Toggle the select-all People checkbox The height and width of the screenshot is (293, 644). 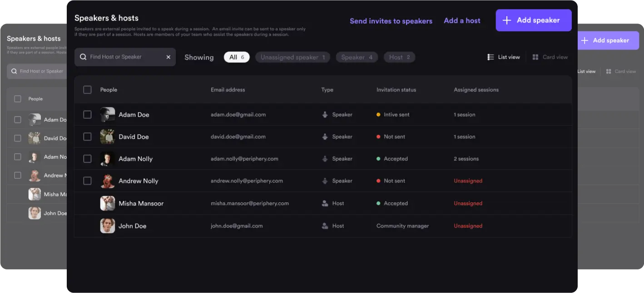[87, 90]
